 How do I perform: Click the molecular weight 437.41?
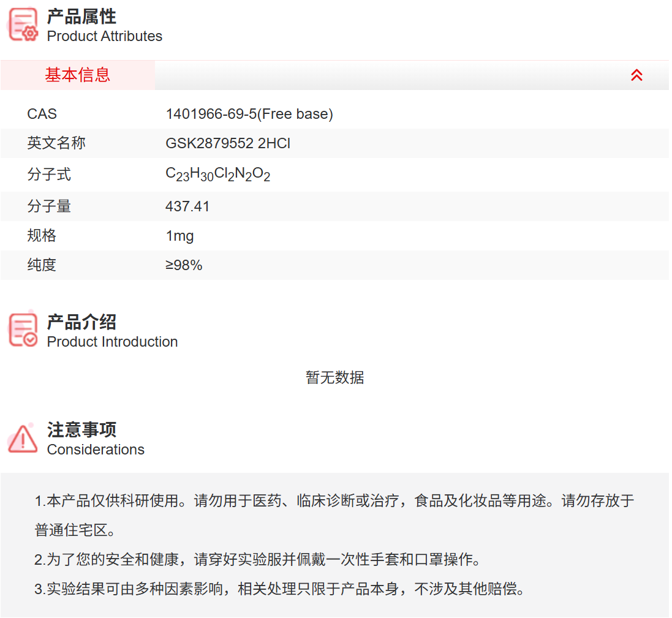tap(187, 206)
